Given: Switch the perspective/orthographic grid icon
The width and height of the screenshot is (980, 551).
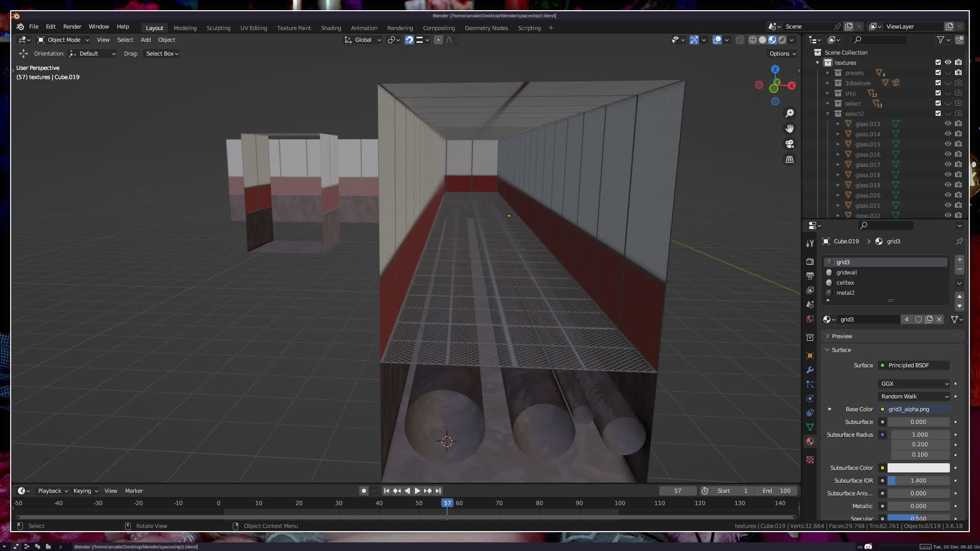Looking at the screenshot, I should 790,160.
